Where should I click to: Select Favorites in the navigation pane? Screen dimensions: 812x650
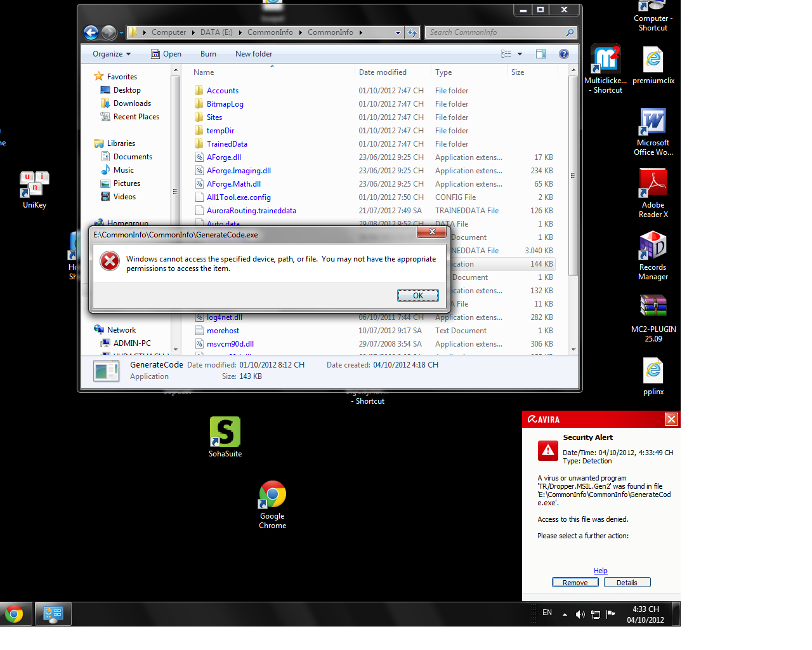122,77
